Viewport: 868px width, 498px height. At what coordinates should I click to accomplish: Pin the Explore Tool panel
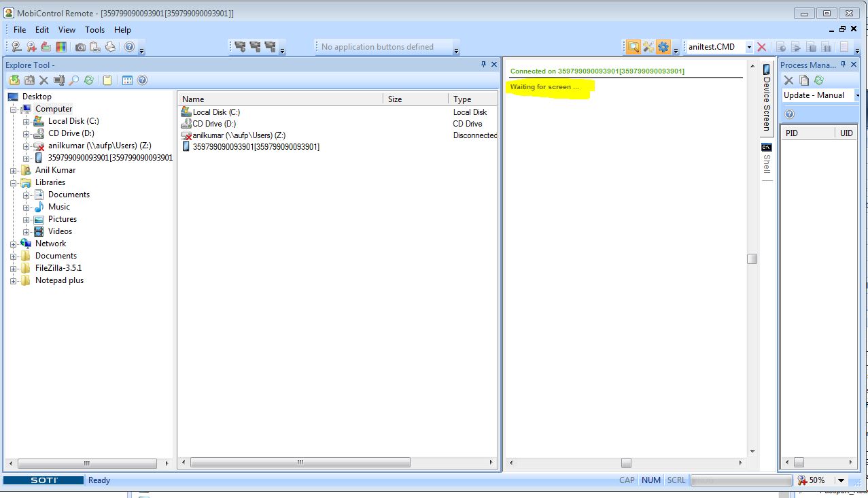(x=484, y=65)
